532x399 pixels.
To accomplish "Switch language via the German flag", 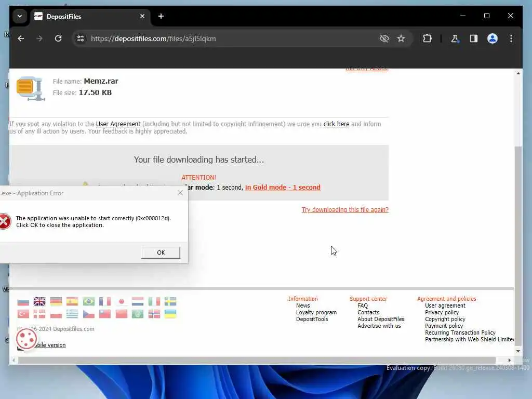I will pyautogui.click(x=56, y=301).
